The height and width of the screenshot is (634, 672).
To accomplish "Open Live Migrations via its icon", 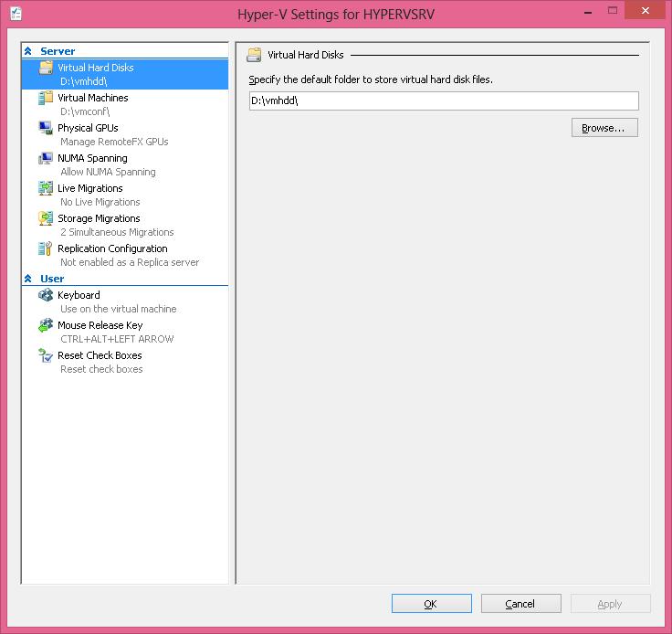I will [x=46, y=189].
